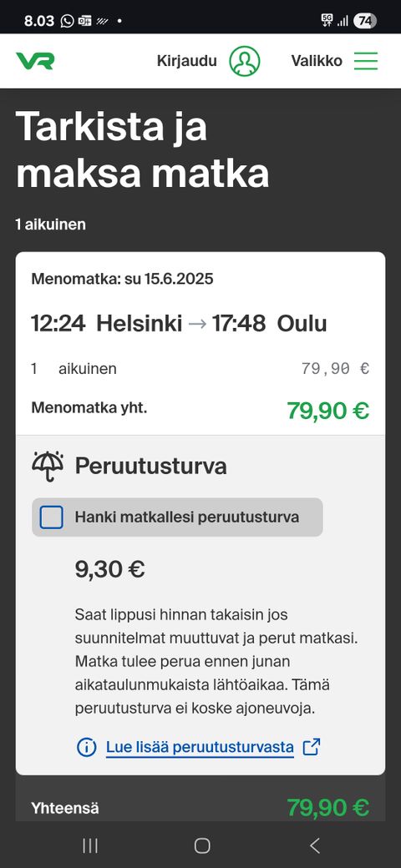Tap the info circle icon beside Lue lisää

tap(86, 747)
